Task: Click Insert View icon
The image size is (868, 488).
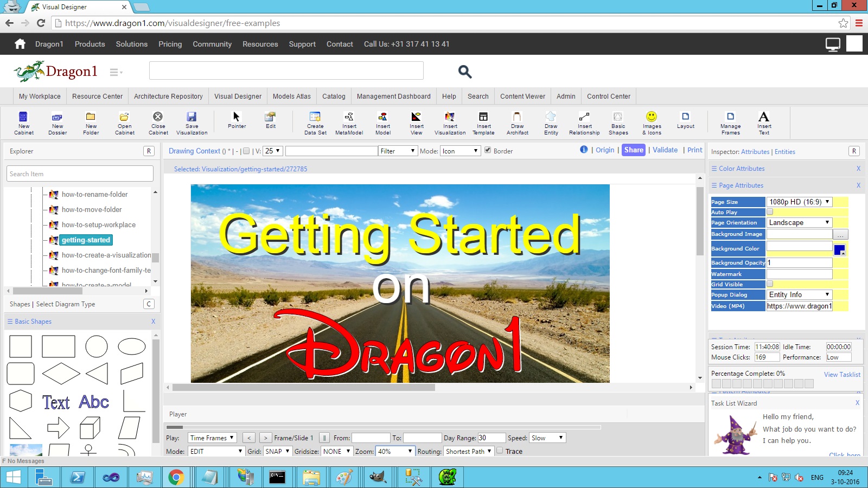Action: pyautogui.click(x=416, y=123)
